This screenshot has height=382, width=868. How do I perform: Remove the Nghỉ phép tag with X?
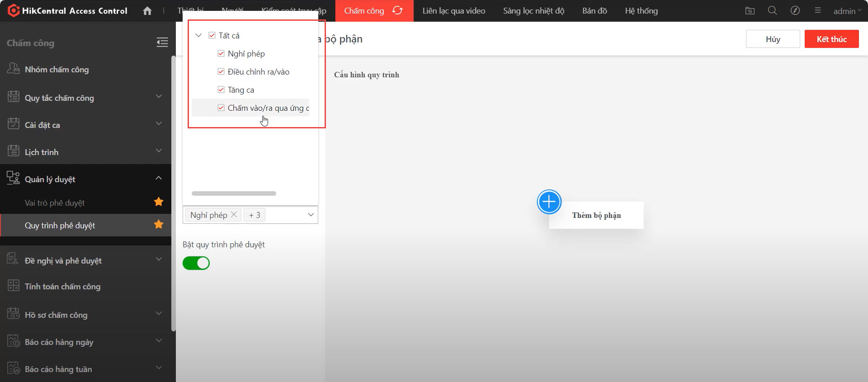pos(234,215)
